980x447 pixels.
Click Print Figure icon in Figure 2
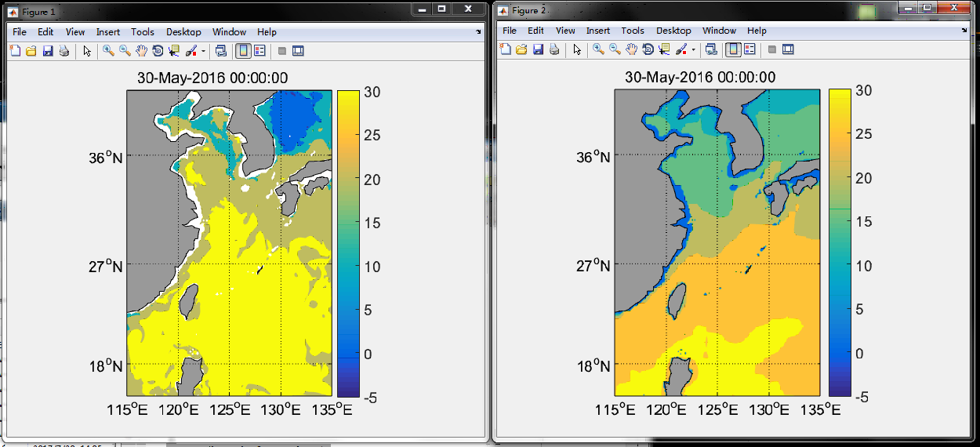[x=554, y=49]
